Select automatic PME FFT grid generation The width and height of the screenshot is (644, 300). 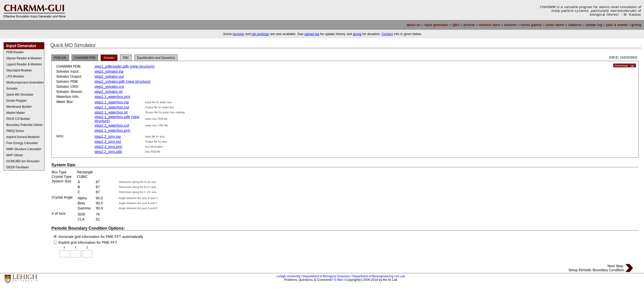[55, 236]
